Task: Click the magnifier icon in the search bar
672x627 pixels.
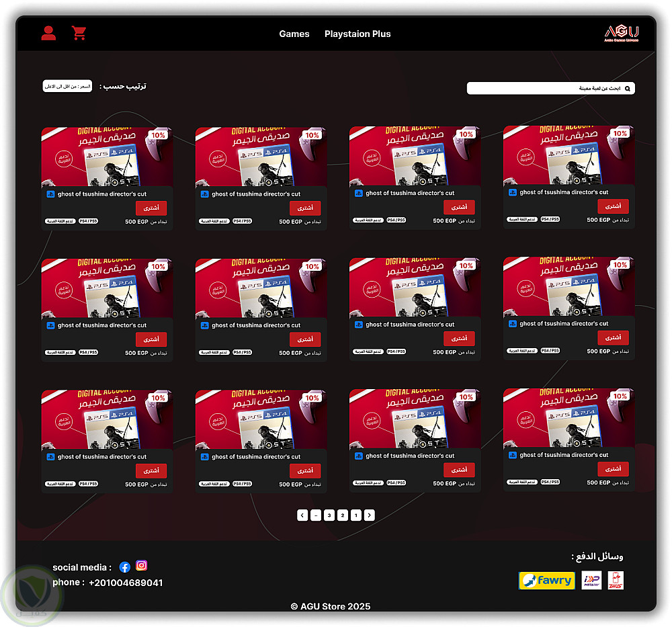Action: (628, 89)
